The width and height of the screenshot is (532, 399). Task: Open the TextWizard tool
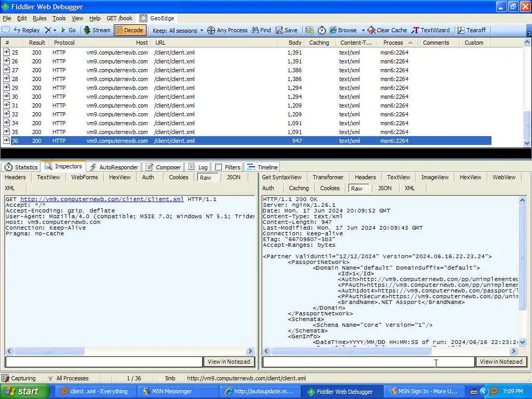coord(431,30)
